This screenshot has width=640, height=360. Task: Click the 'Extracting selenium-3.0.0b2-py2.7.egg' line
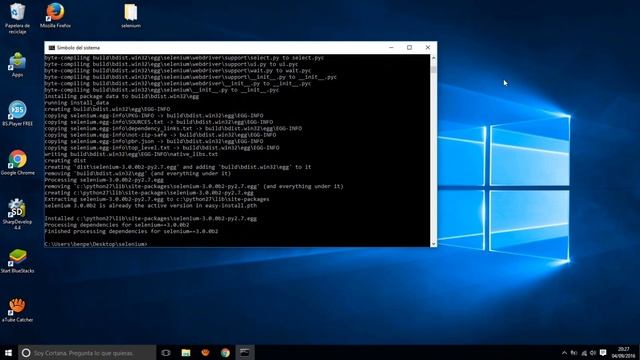click(157, 199)
